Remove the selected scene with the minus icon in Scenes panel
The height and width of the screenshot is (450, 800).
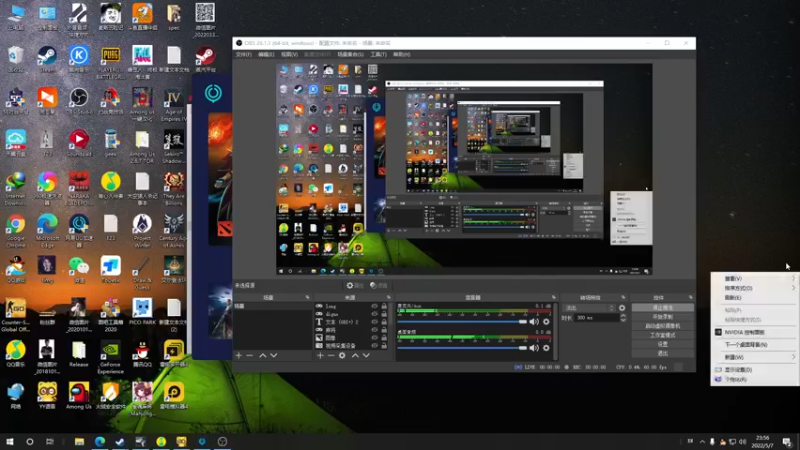tap(249, 355)
